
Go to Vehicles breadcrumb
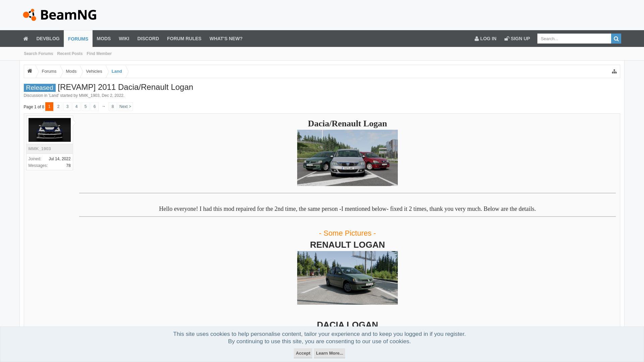(x=94, y=71)
